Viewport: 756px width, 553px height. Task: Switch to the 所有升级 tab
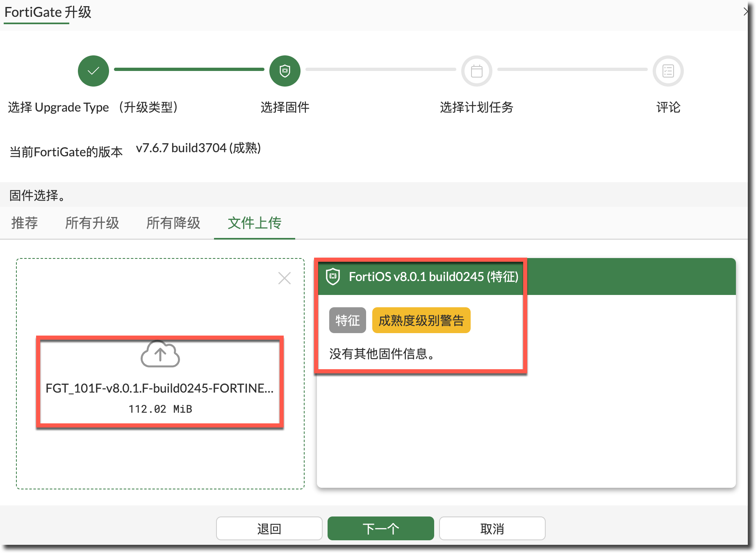point(92,223)
